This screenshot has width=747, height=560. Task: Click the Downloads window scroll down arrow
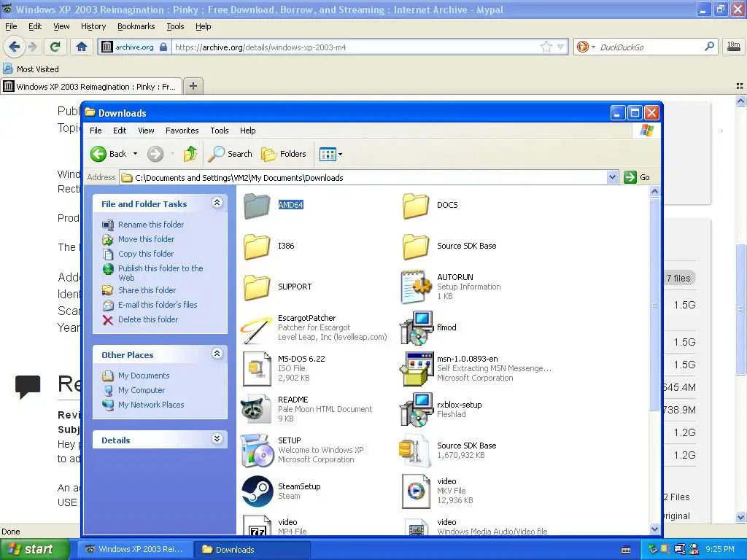click(654, 529)
